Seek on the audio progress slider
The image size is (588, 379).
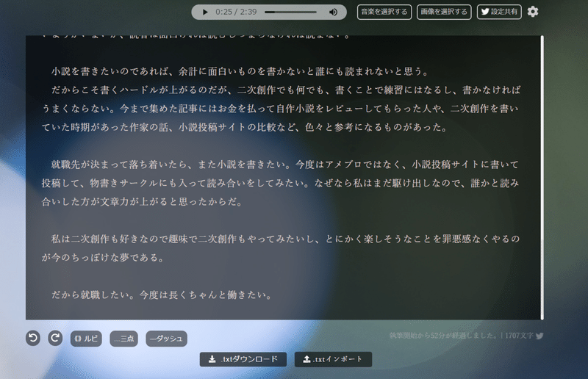tap(290, 12)
